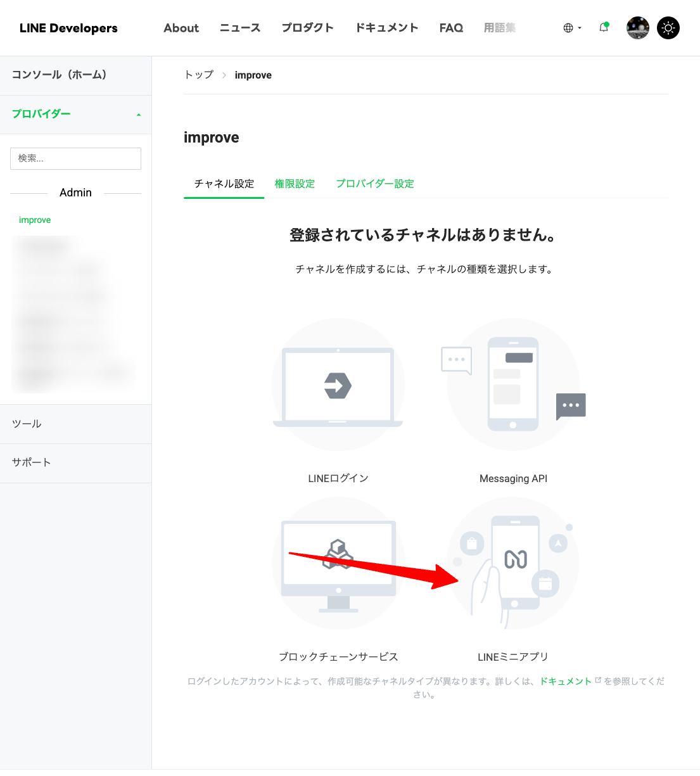Select the Messaging API channel icon
700x776 pixels.
coord(513,385)
